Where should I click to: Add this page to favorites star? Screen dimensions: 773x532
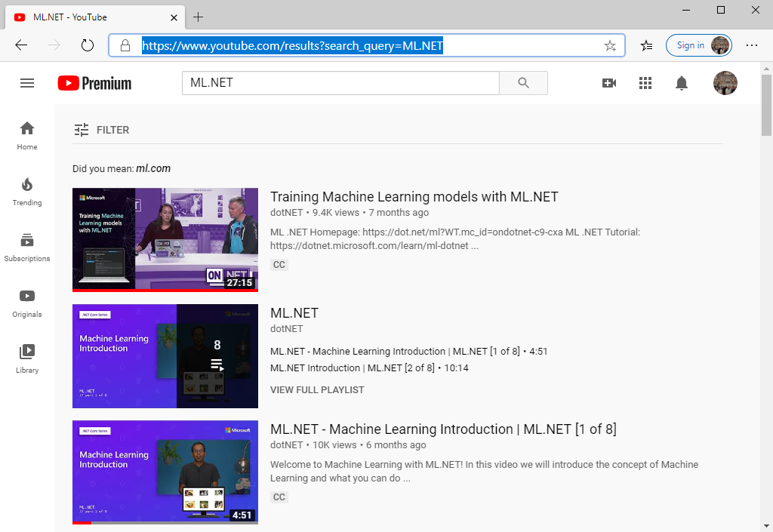click(x=610, y=46)
